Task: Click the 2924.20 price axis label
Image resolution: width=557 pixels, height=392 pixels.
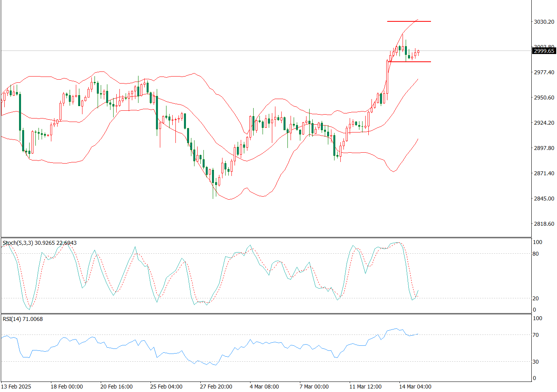Action: pyautogui.click(x=544, y=123)
